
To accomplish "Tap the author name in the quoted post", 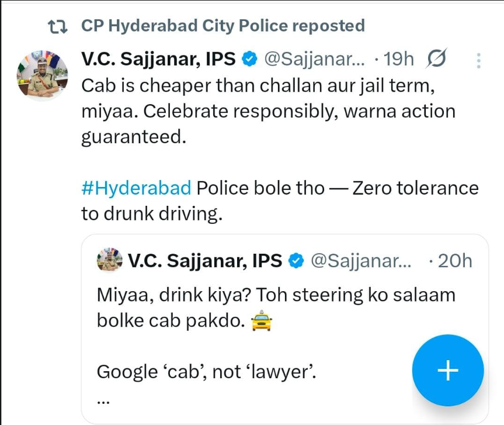I will coord(204,261).
